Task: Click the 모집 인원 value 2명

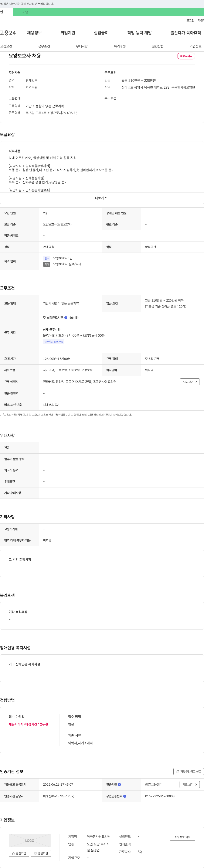Action: coord(45,213)
